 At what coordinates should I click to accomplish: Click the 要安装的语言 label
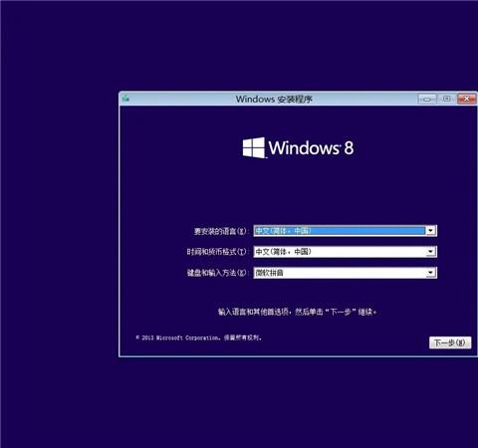[221, 231]
